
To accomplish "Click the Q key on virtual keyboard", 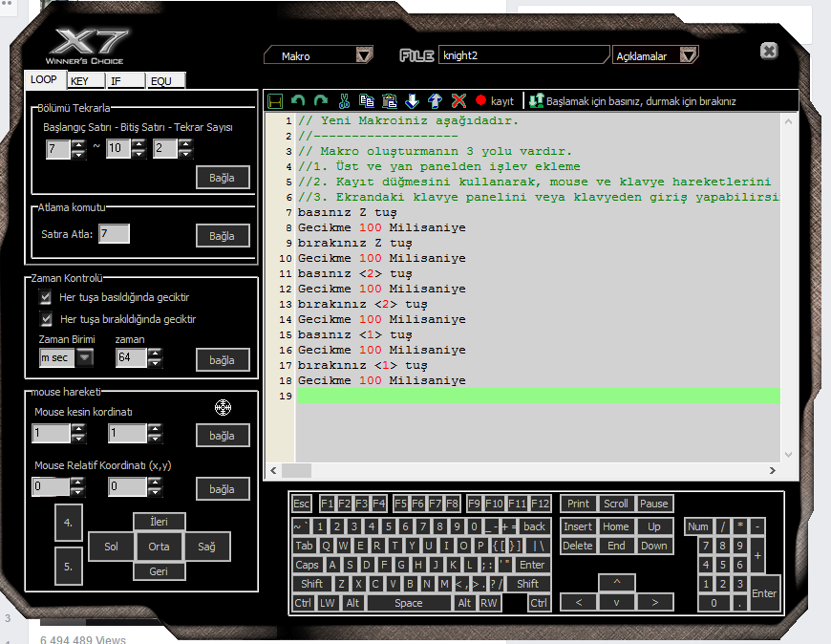I will tap(326, 546).
